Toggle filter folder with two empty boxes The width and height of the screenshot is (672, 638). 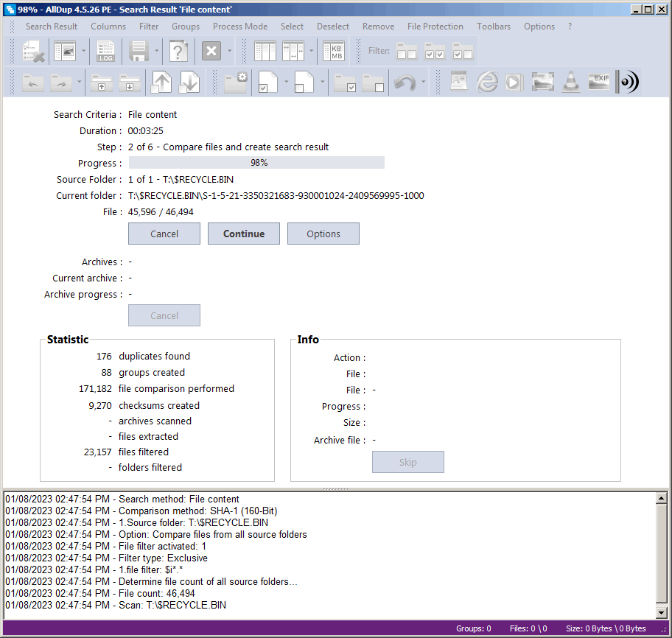(406, 52)
